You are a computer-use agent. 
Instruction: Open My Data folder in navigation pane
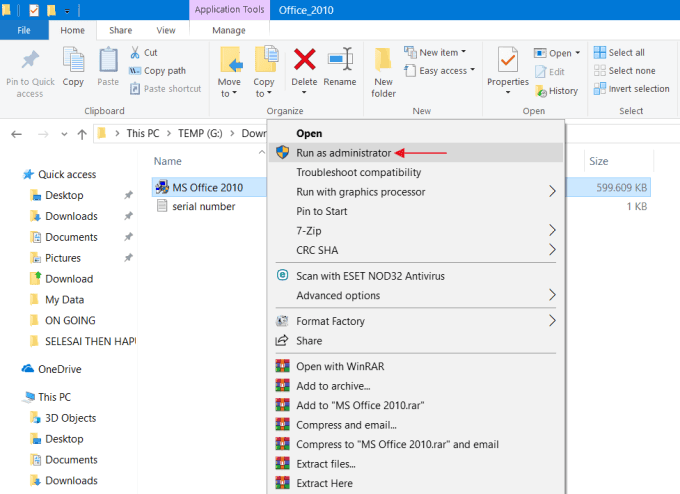click(x=64, y=300)
